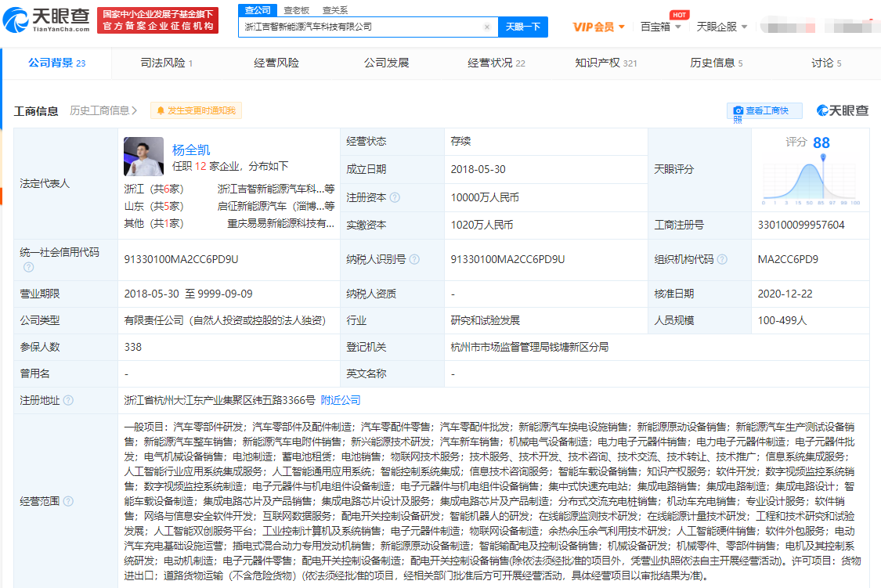
Task: Open 启征新能源汽车（淄博... company link
Action: [x=276, y=206]
